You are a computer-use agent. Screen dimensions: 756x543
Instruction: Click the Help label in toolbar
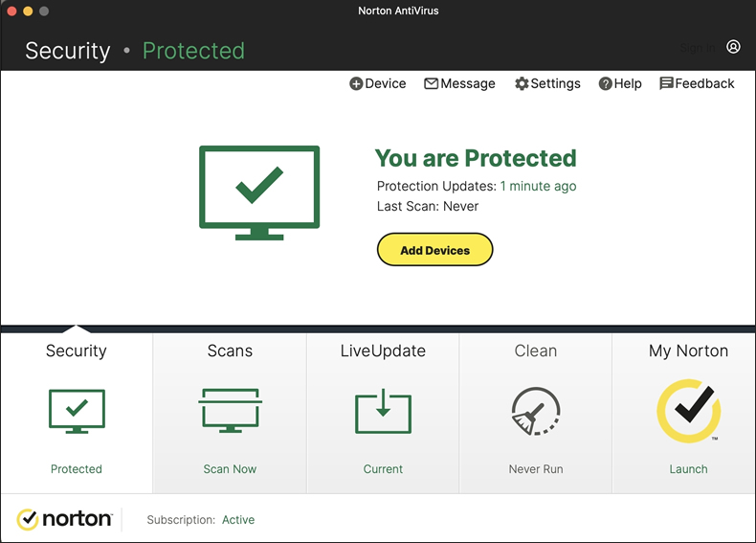(628, 84)
